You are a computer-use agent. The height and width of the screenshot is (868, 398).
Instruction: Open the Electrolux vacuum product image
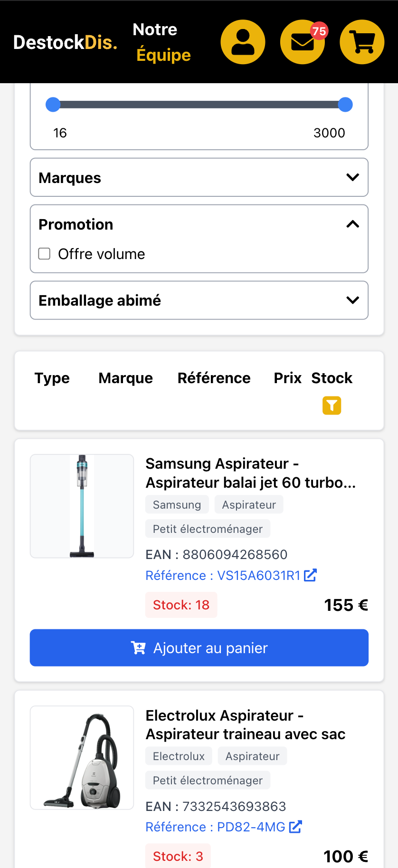pyautogui.click(x=82, y=757)
